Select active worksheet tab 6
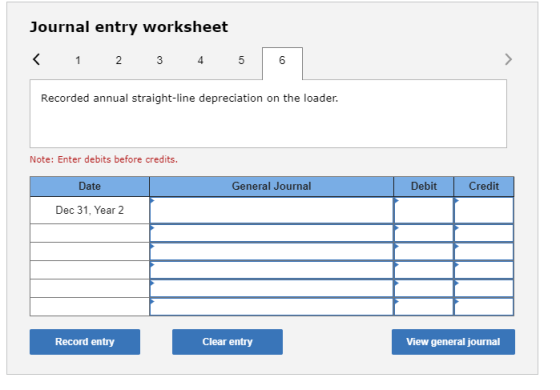The height and width of the screenshot is (390, 560). click(282, 63)
